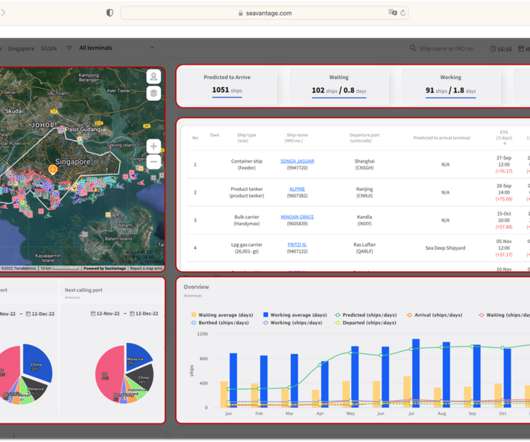The height and width of the screenshot is (442, 530).
Task: Open the 12-Dec-22 end date picker under Next calling port
Action: tap(144, 314)
